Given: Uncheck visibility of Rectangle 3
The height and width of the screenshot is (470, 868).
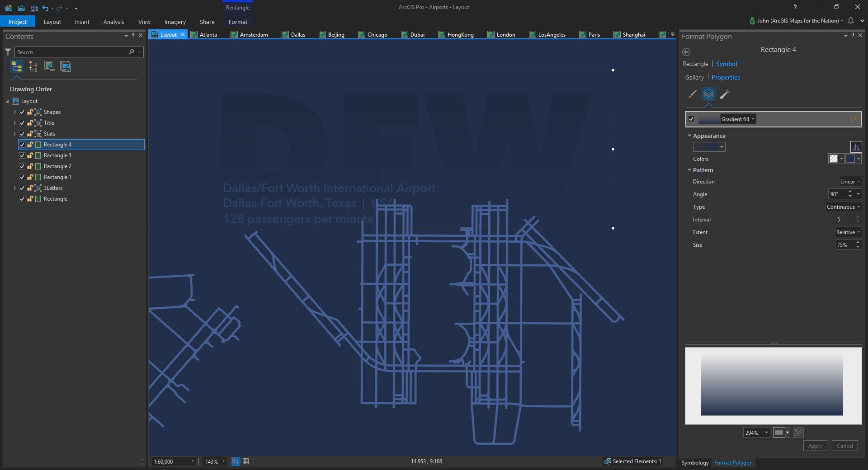Looking at the screenshot, I should point(22,155).
